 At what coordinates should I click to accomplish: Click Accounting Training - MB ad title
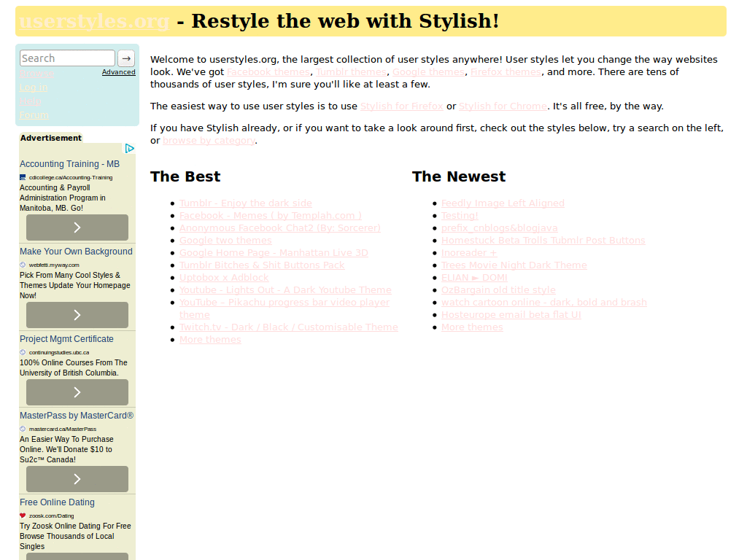tap(69, 164)
